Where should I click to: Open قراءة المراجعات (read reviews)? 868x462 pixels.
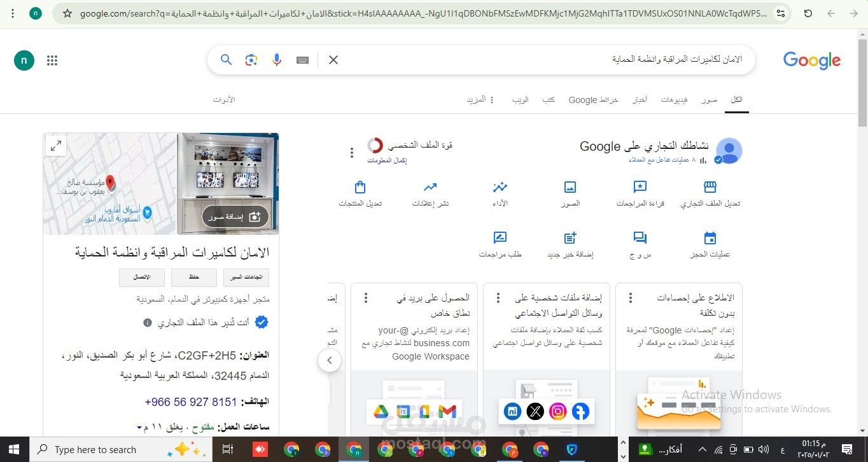click(x=640, y=194)
